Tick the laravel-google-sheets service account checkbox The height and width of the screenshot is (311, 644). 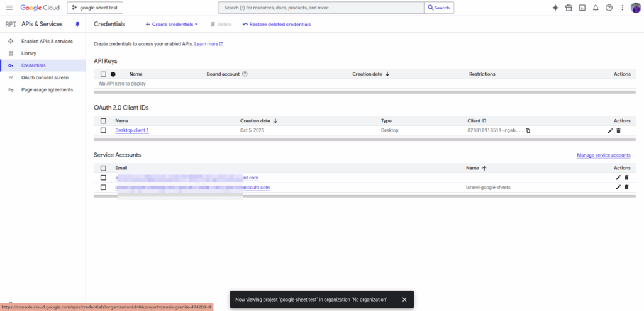[103, 187]
